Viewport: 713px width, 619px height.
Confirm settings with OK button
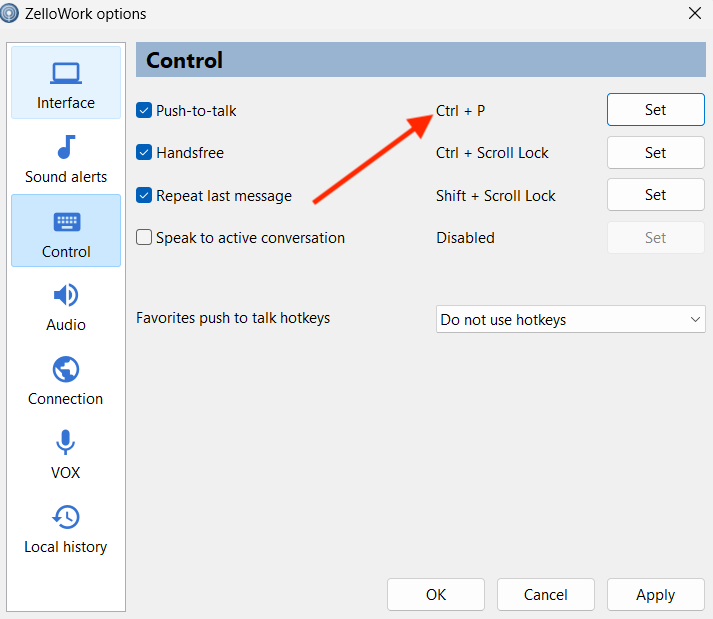pos(436,594)
